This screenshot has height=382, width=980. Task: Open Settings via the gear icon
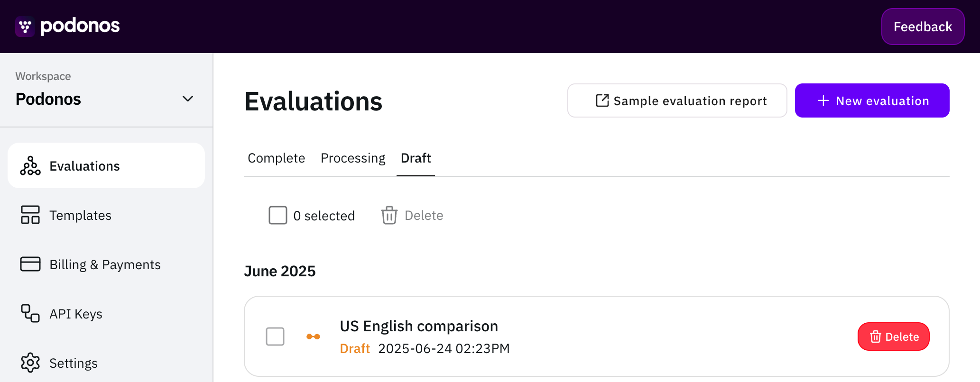pos(30,363)
